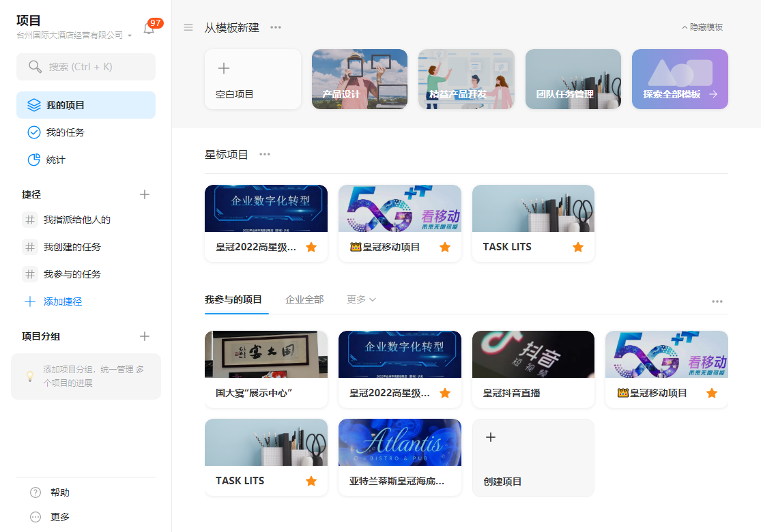Image resolution: width=761 pixels, height=532 pixels.
Task: Click the hamburger menu icon beside 从模板新建
Action: pos(188,27)
